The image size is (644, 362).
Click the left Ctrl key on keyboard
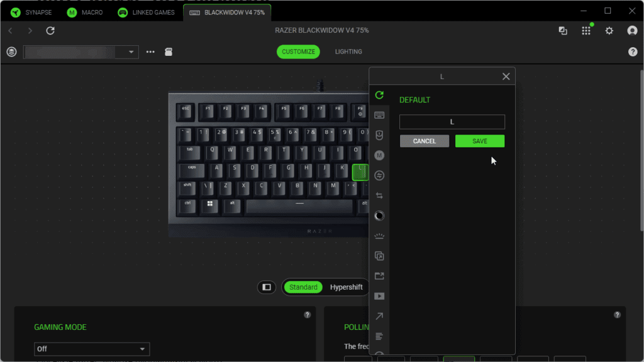(187, 206)
